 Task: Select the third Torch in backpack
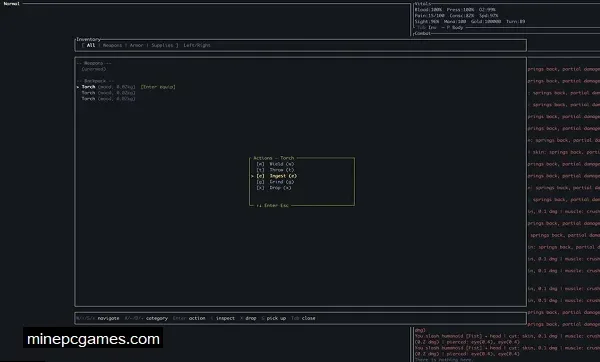pyautogui.click(x=108, y=99)
